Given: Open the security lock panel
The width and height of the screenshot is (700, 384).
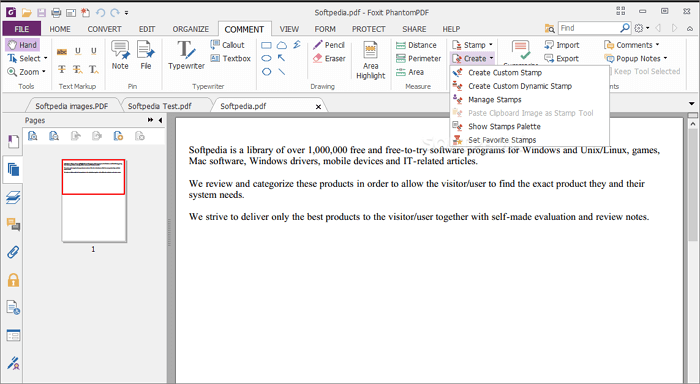Looking at the screenshot, I should (13, 280).
